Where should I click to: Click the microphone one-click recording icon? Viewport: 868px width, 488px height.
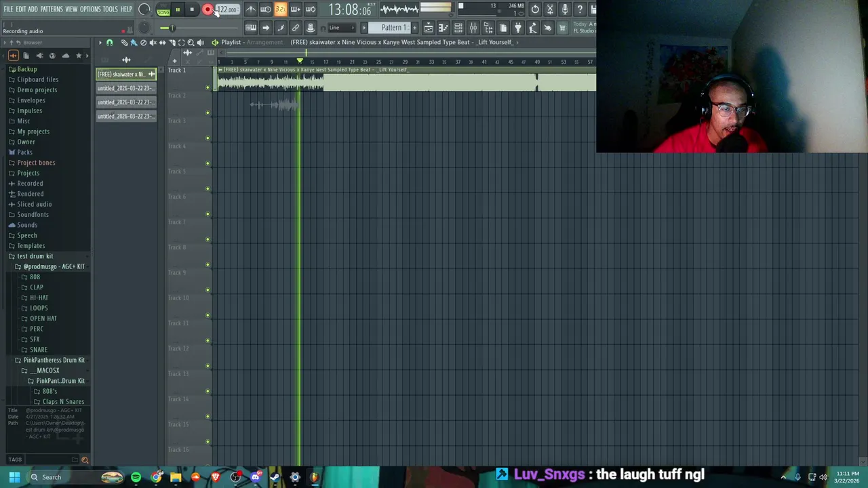tap(565, 9)
